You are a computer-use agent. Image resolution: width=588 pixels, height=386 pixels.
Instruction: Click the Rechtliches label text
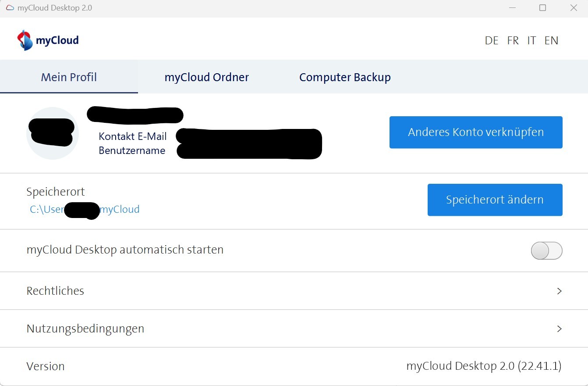click(x=55, y=291)
